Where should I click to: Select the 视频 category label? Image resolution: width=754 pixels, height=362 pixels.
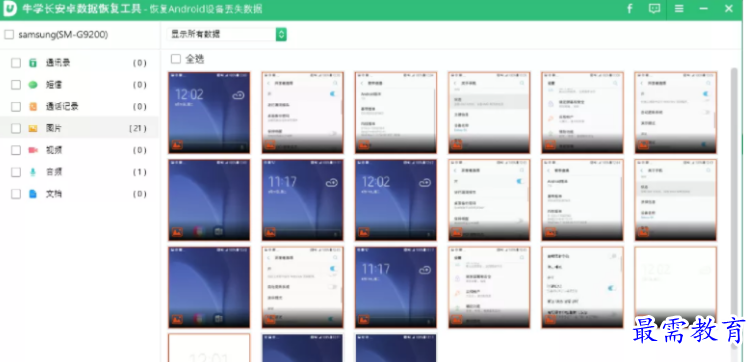(x=53, y=150)
